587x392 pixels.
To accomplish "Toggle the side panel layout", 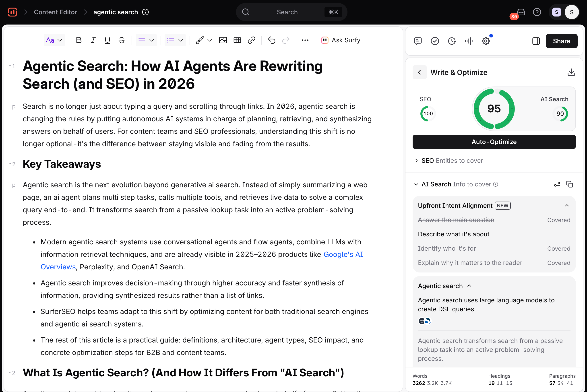I will (536, 41).
